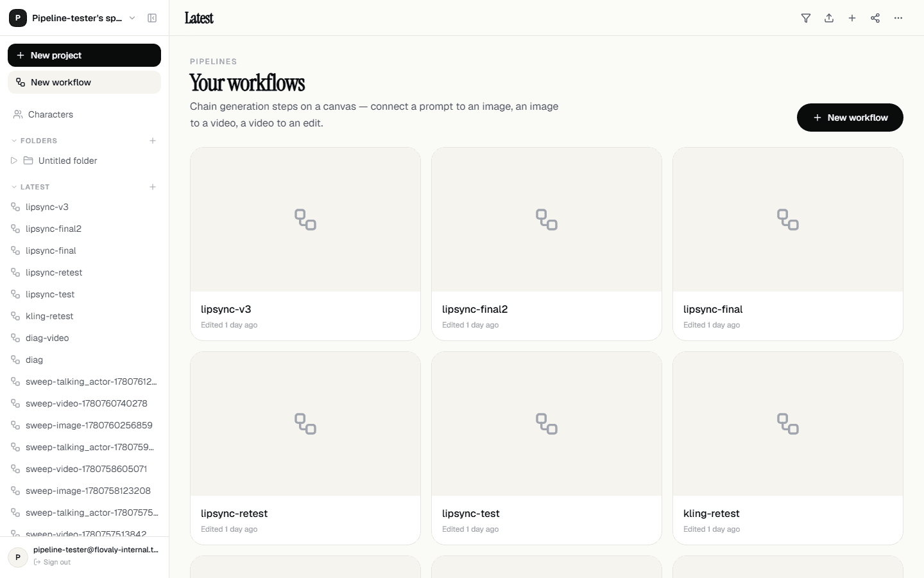Viewport: 924px width, 578px height.
Task: Create a New project
Action: pos(84,55)
